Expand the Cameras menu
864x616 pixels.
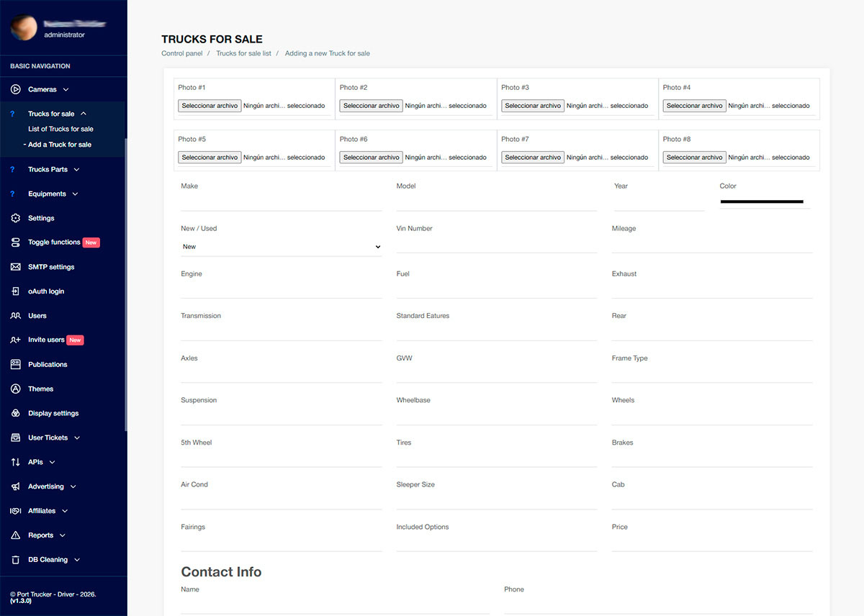48,90
